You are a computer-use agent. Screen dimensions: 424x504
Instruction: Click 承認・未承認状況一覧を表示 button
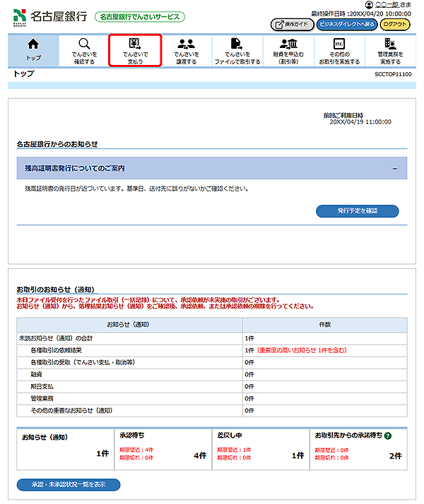(x=69, y=485)
